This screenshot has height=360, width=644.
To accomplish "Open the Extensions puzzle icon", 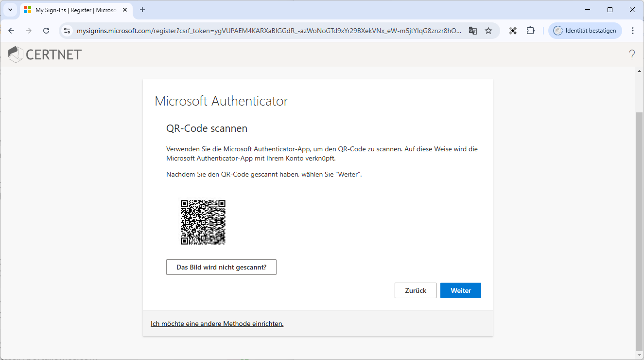I will point(530,31).
